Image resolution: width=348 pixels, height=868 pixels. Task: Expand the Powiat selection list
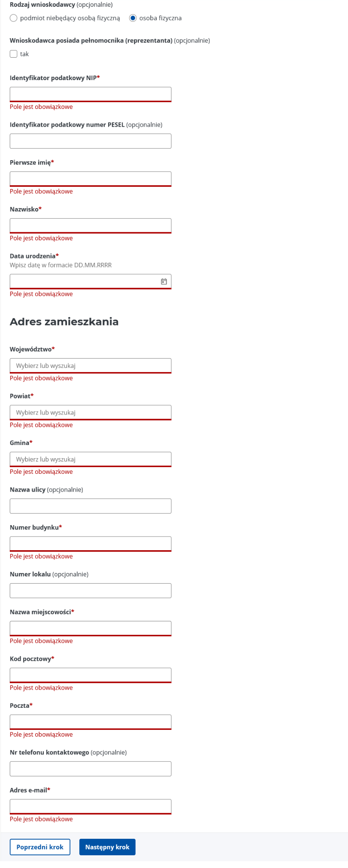91,412
